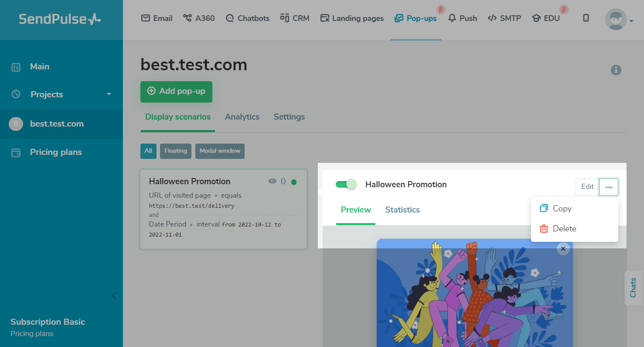Screen dimensions: 644x347
Task: Click the Edit button
Action: [587, 187]
